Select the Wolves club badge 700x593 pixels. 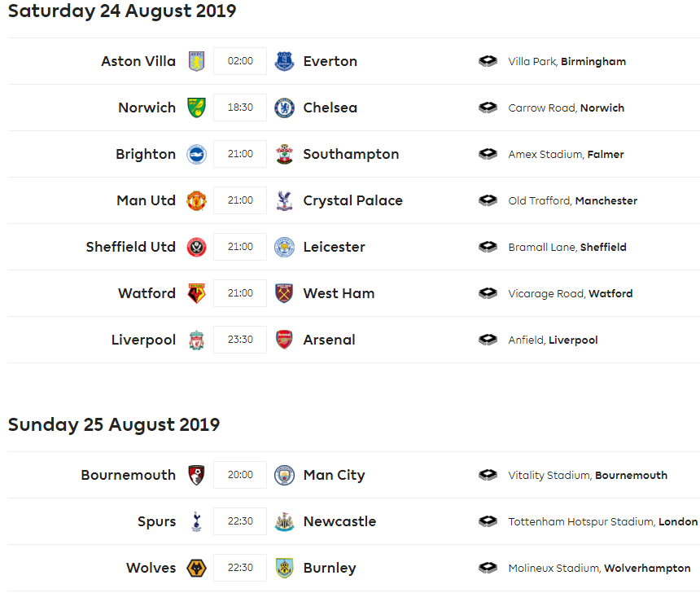point(196,568)
